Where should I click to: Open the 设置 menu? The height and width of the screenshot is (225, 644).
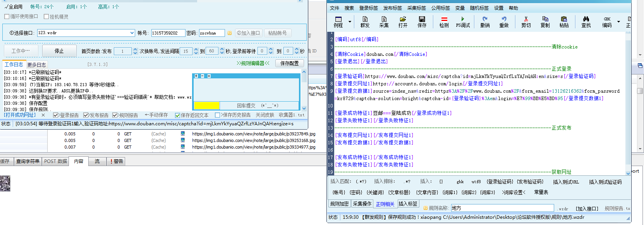pos(499,8)
